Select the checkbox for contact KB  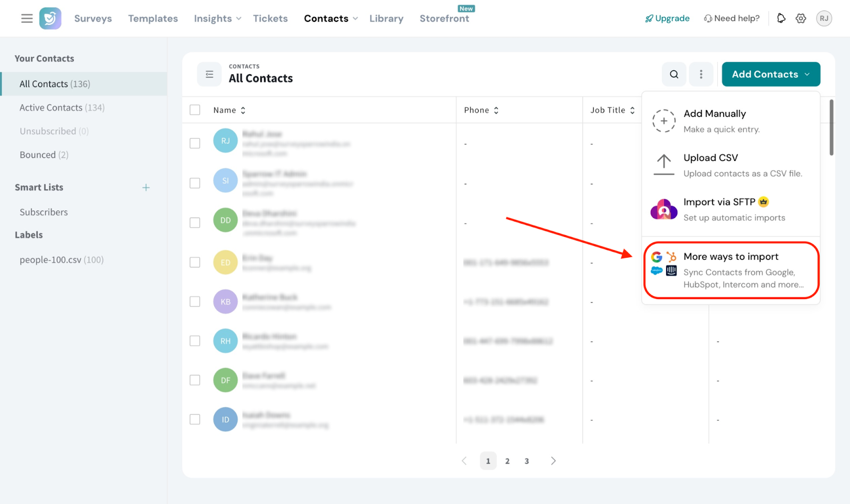(195, 302)
